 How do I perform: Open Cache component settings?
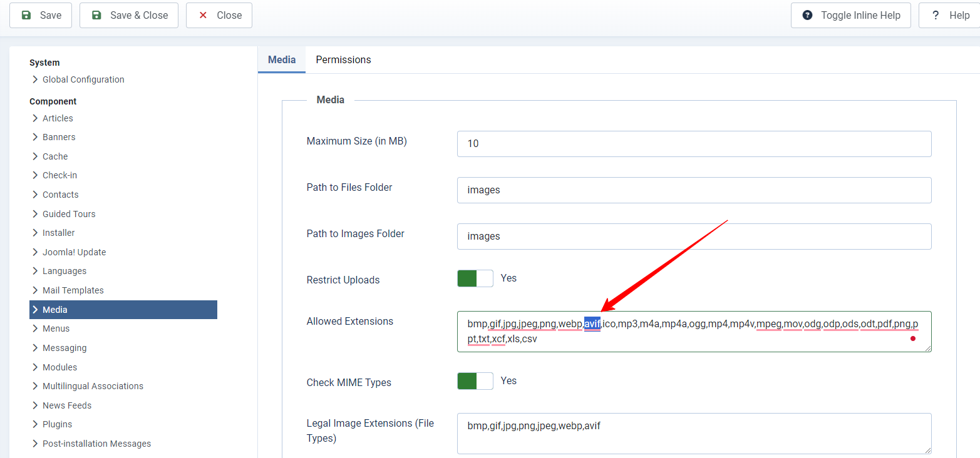coord(55,156)
